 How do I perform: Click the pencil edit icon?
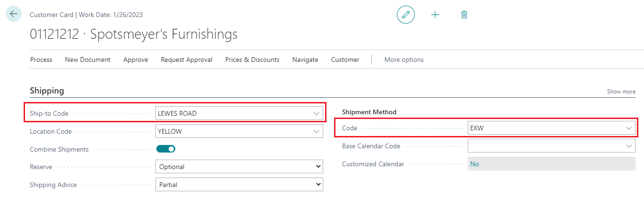[405, 15]
